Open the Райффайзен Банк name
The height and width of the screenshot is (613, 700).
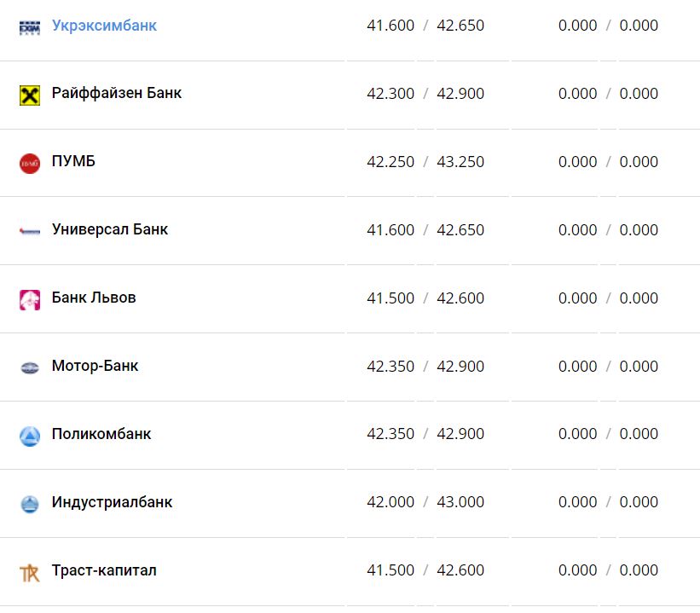tap(116, 93)
